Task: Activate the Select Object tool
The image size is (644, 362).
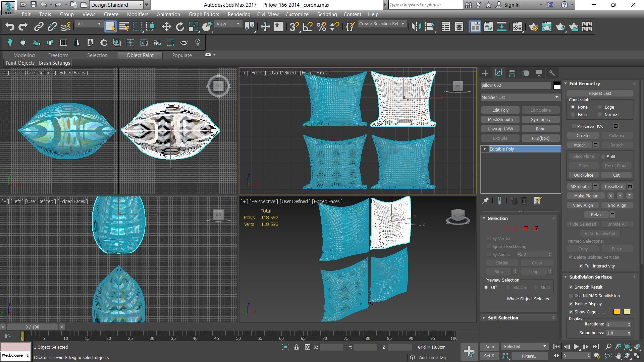Action: (x=110, y=27)
